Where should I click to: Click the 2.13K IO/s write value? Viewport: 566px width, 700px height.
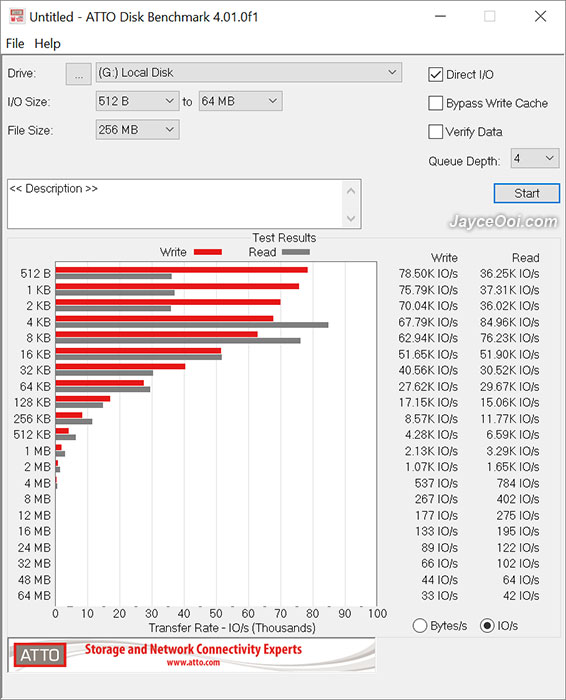(431, 451)
